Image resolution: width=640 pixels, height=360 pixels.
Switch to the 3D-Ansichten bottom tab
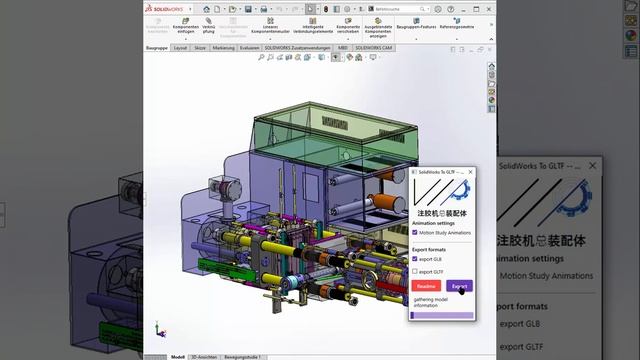pyautogui.click(x=204, y=357)
